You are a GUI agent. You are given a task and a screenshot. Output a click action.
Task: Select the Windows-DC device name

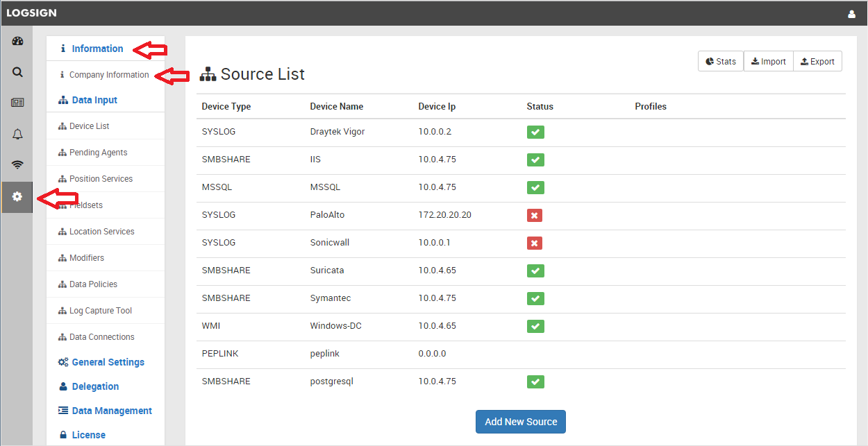point(335,326)
